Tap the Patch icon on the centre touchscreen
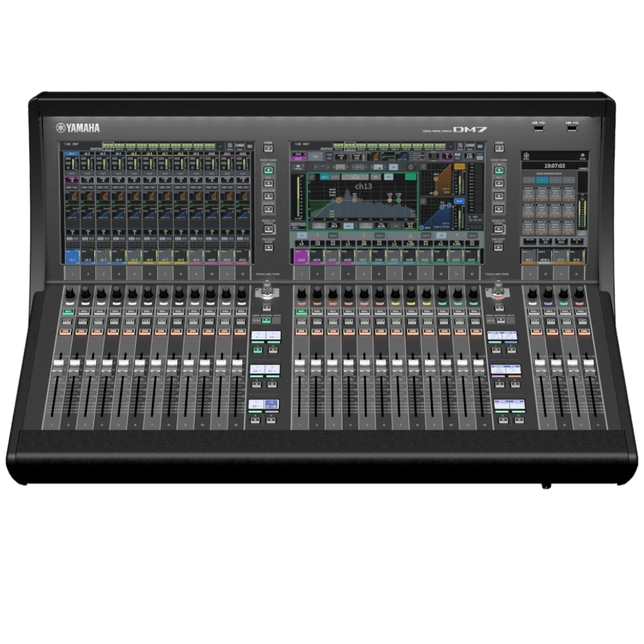 coord(460,147)
